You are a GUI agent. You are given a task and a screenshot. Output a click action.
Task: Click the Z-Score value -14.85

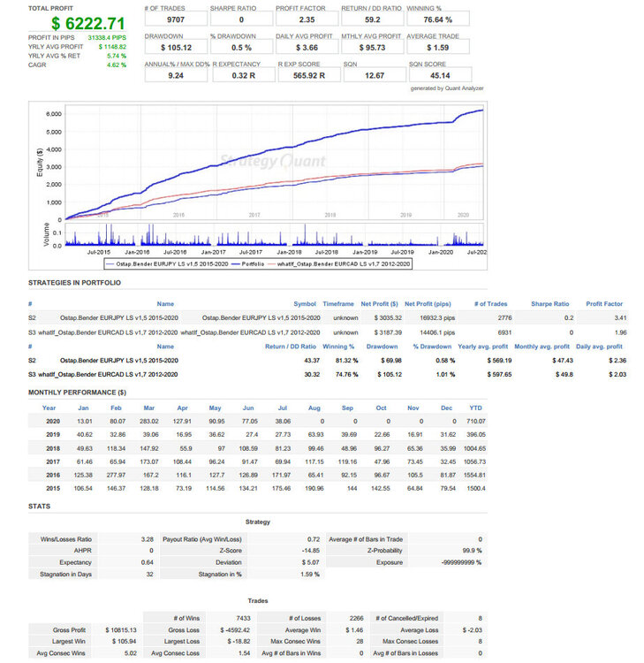point(311,551)
